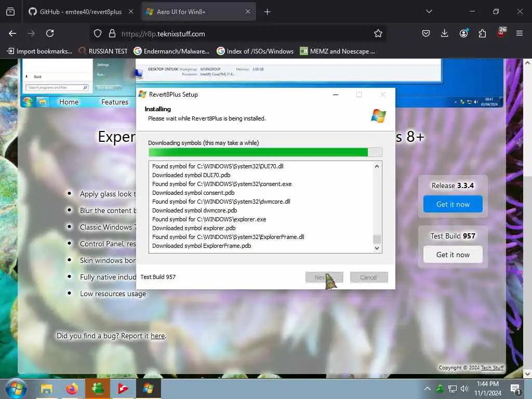The image size is (532, 399).
Task: Open network status tray icon
Action: coord(453,389)
